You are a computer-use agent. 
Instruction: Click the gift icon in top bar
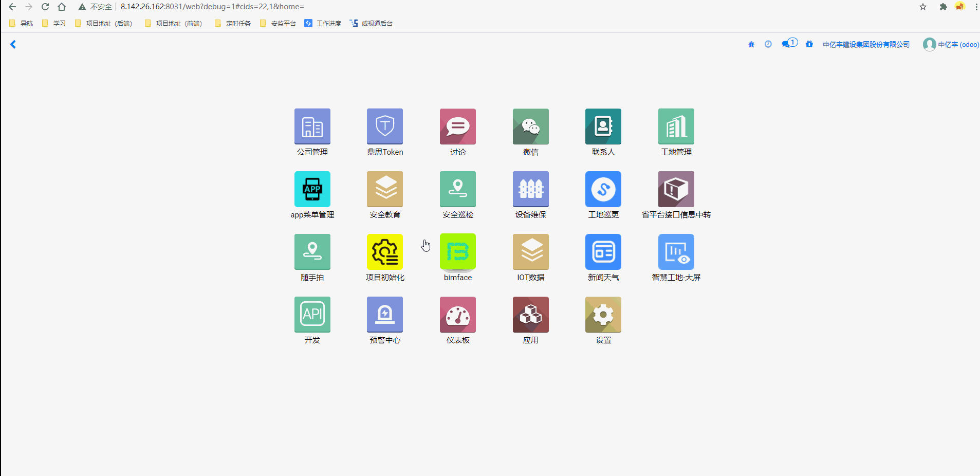(x=809, y=44)
